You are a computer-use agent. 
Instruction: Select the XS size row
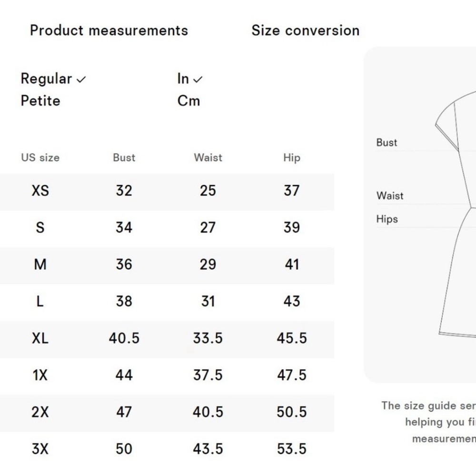click(40, 191)
